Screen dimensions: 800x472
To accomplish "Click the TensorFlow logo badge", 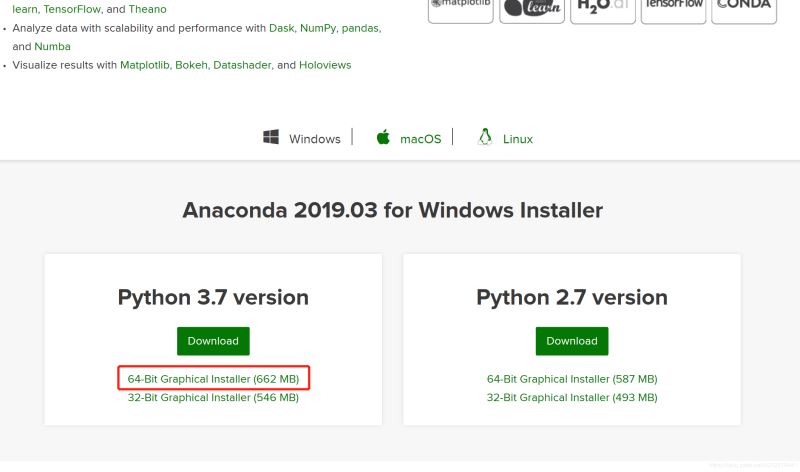I will click(x=673, y=8).
